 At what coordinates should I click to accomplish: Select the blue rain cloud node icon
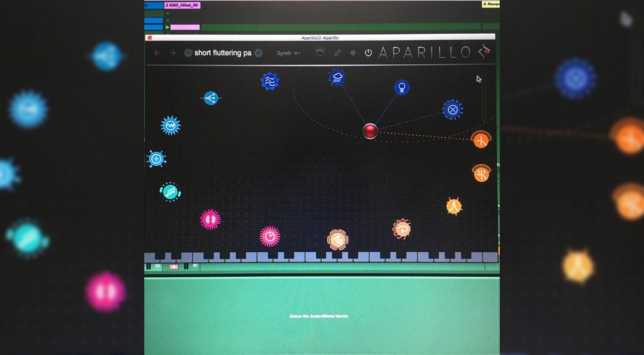[x=337, y=78]
